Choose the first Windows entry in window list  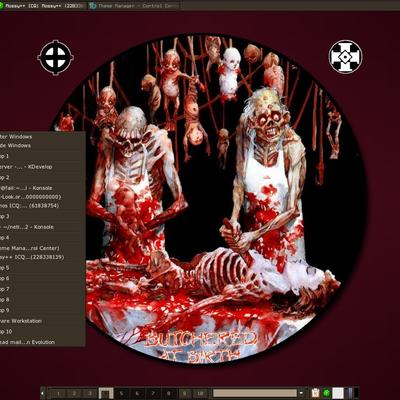pyautogui.click(x=43, y=137)
